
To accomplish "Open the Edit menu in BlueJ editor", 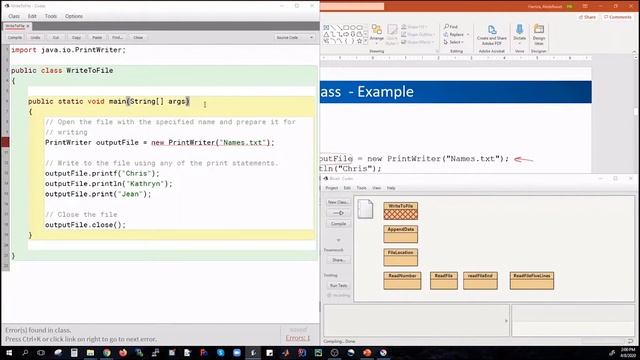I will click(32, 16).
